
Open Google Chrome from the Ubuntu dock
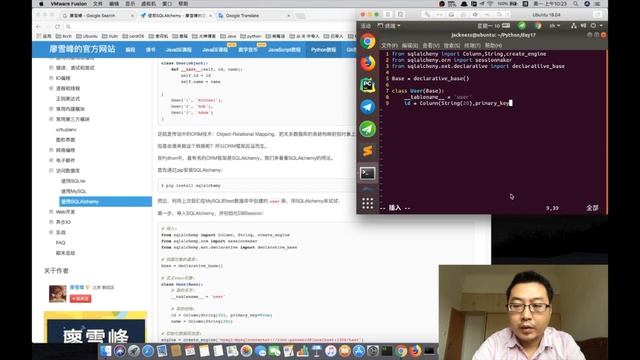pyautogui.click(x=367, y=42)
